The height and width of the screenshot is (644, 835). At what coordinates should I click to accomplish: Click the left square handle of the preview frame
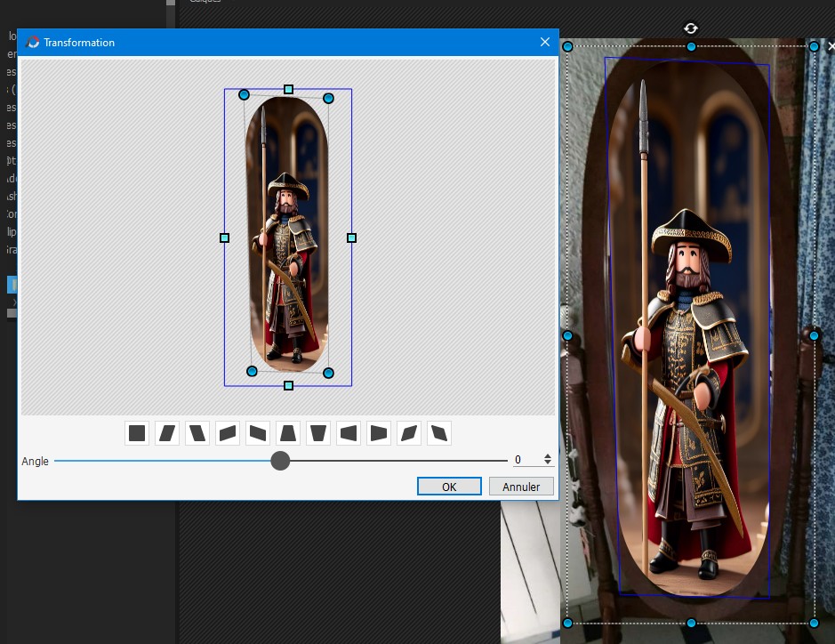click(x=224, y=237)
